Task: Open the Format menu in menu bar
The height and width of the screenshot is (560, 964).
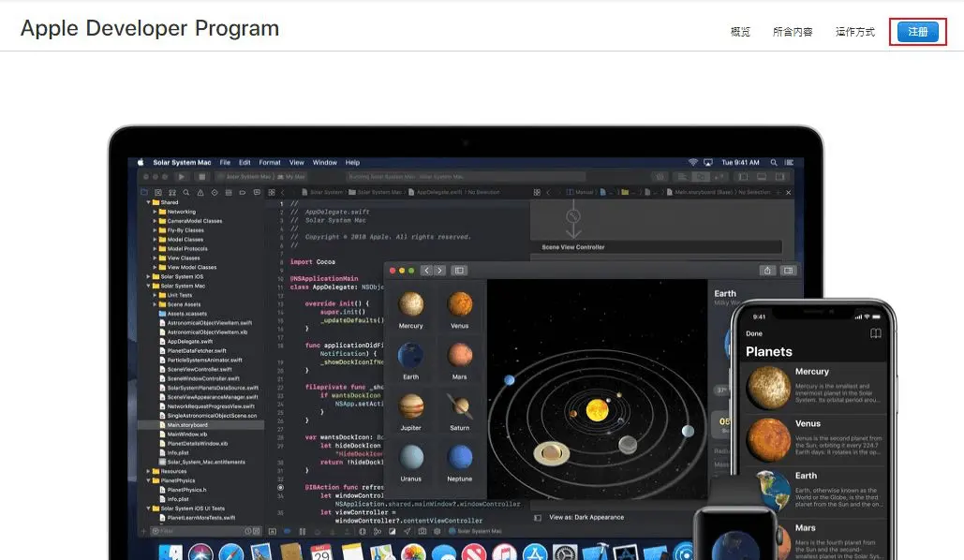Action: coord(270,162)
